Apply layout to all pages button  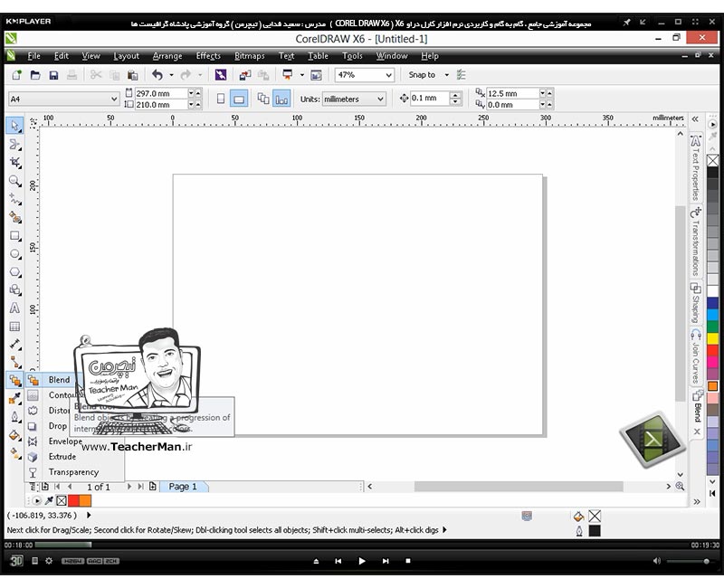263,99
